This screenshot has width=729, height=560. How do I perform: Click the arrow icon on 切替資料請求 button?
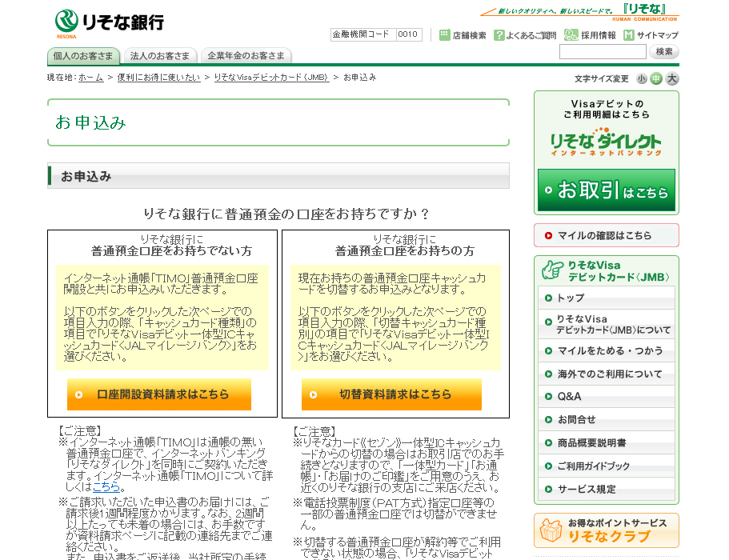[314, 394]
